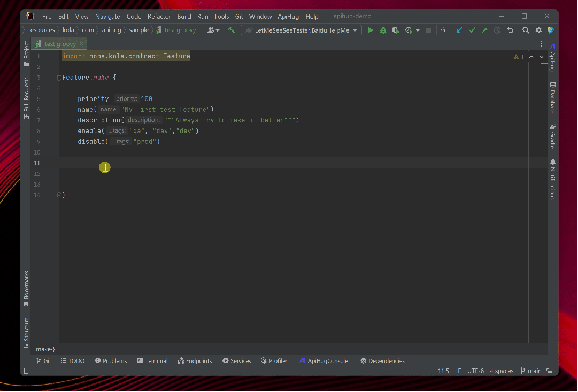Toggle the read-only lock icon
Screen dimensions: 578x392
pyautogui.click(x=549, y=371)
